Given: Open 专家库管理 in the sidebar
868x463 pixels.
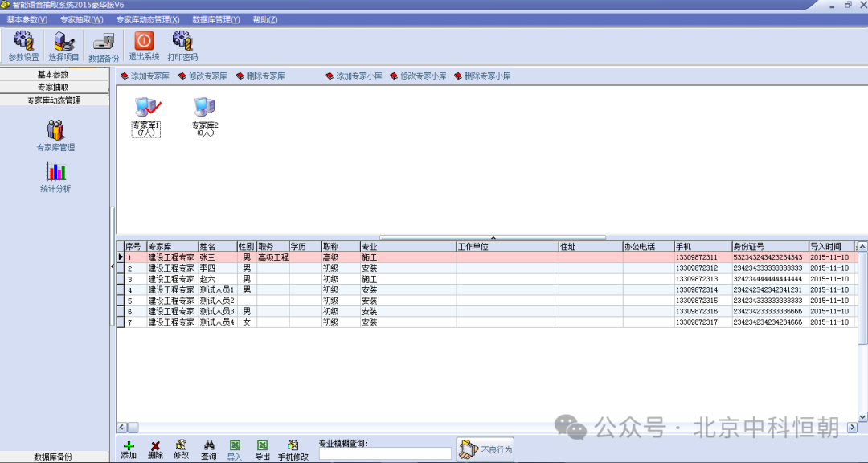Looking at the screenshot, I should point(55,136).
